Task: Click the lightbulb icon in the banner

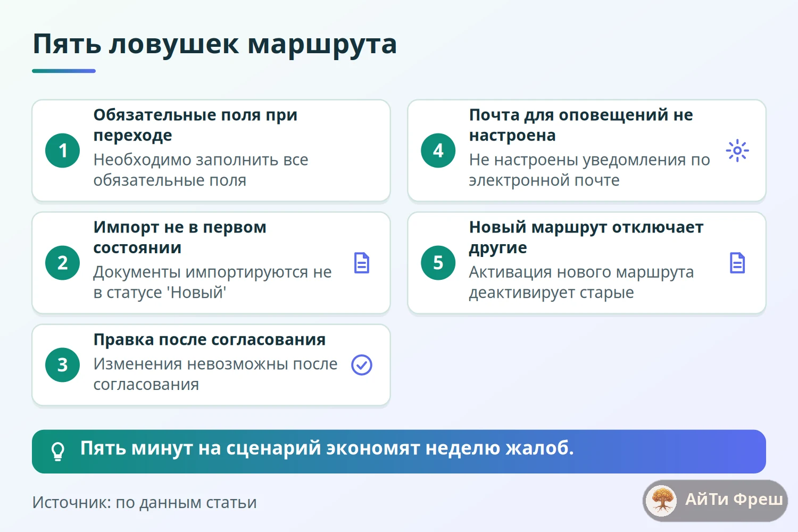Action: click(57, 452)
